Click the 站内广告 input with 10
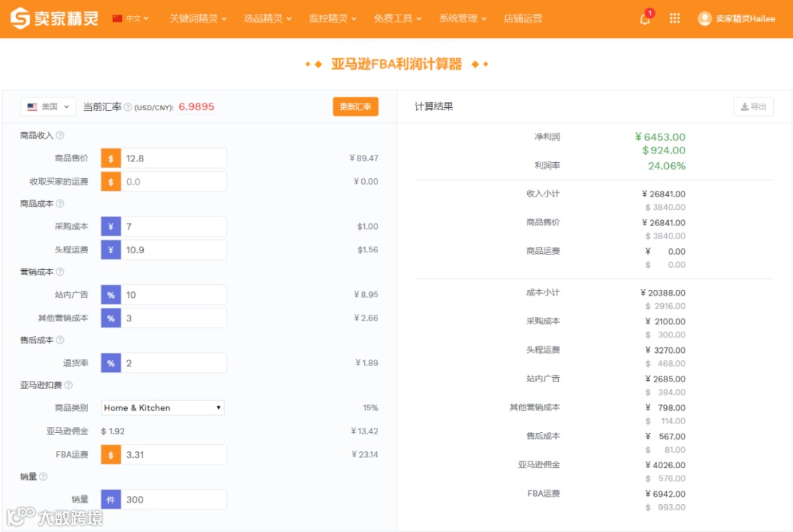This screenshot has width=793, height=532. coord(173,294)
